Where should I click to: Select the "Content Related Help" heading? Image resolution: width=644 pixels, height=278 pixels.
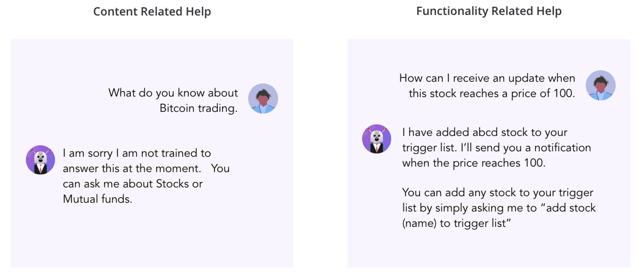coord(152,12)
